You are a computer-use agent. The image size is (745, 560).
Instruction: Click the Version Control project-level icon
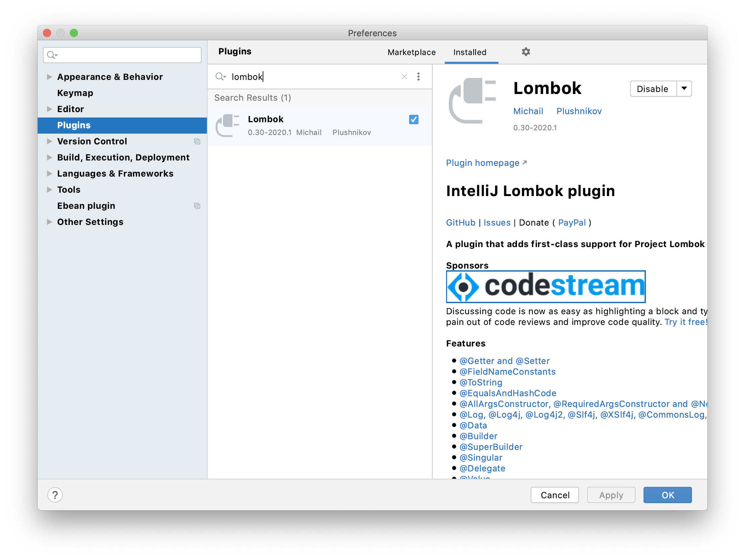pyautogui.click(x=197, y=141)
